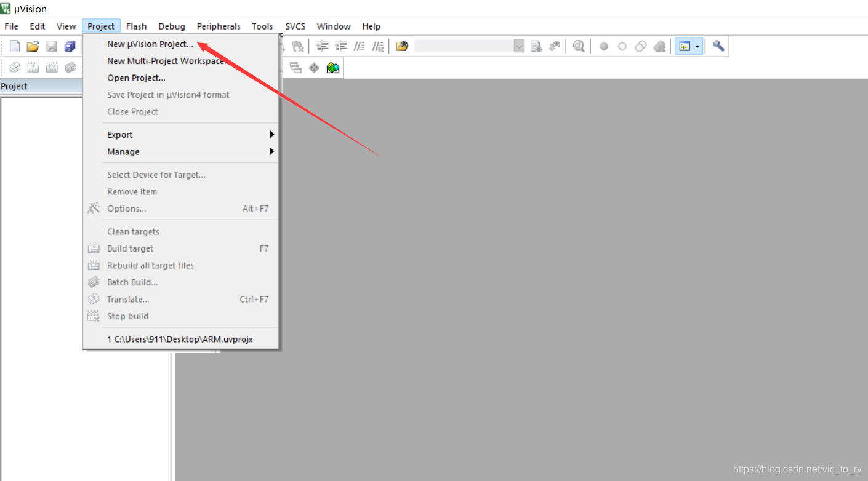Click the Unindent selected lines icon
This screenshot has width=868, height=481.
[x=341, y=46]
